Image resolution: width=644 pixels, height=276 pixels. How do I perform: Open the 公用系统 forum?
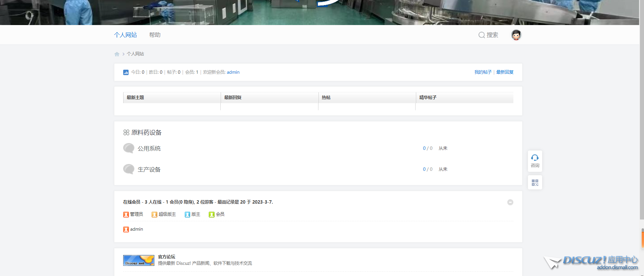(149, 148)
